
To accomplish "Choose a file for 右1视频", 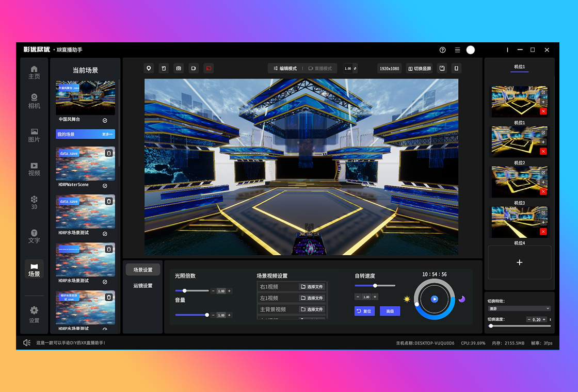I will 312,287.
